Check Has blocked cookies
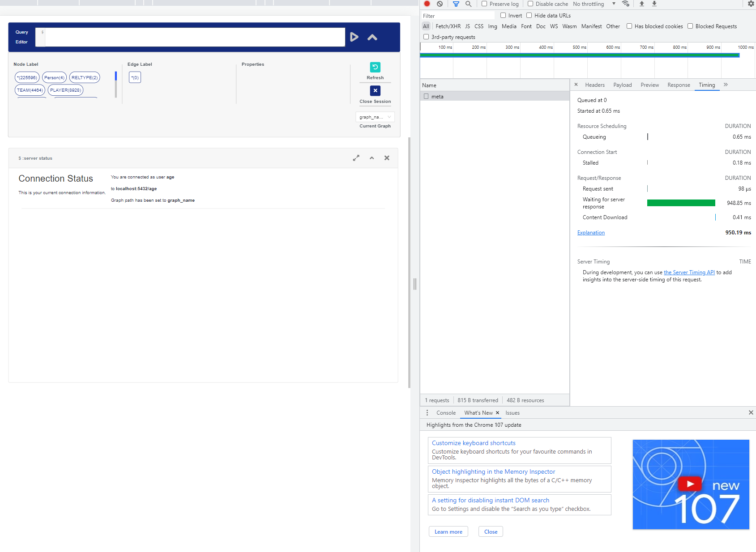 click(x=629, y=26)
